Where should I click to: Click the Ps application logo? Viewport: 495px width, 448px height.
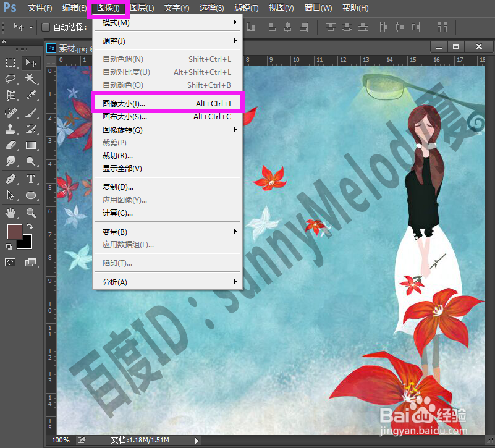coord(10,7)
